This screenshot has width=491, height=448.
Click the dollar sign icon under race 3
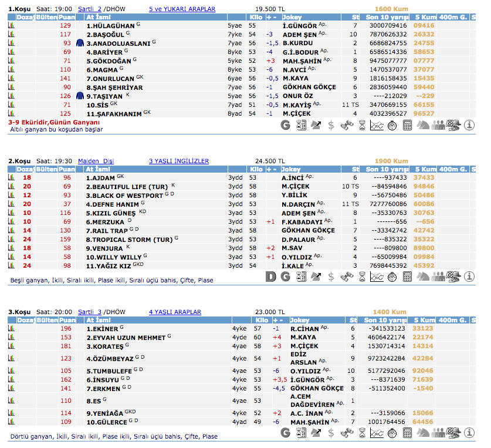(331, 433)
